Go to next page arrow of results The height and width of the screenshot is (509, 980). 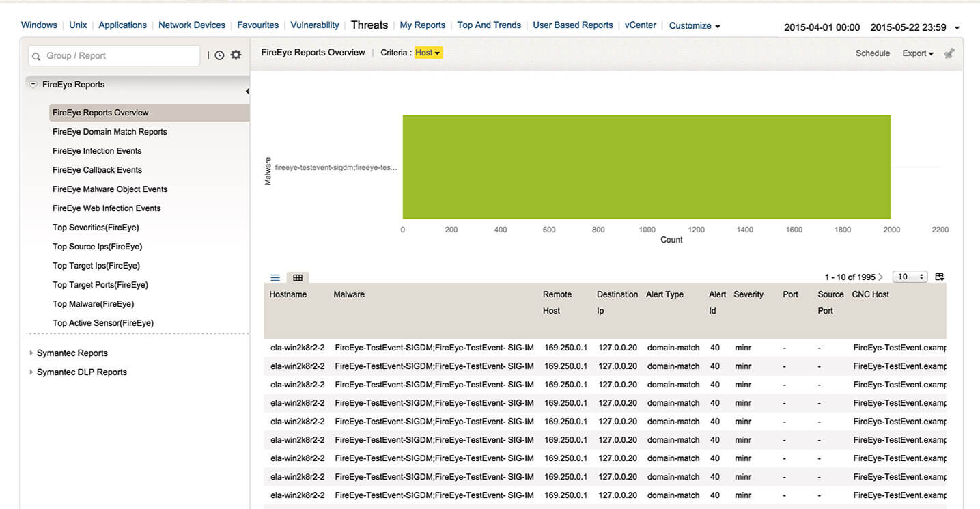pyautogui.click(x=881, y=277)
